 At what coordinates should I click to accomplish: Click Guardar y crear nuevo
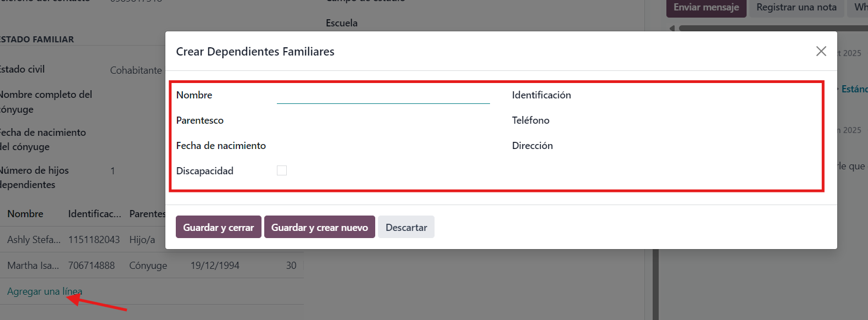319,227
